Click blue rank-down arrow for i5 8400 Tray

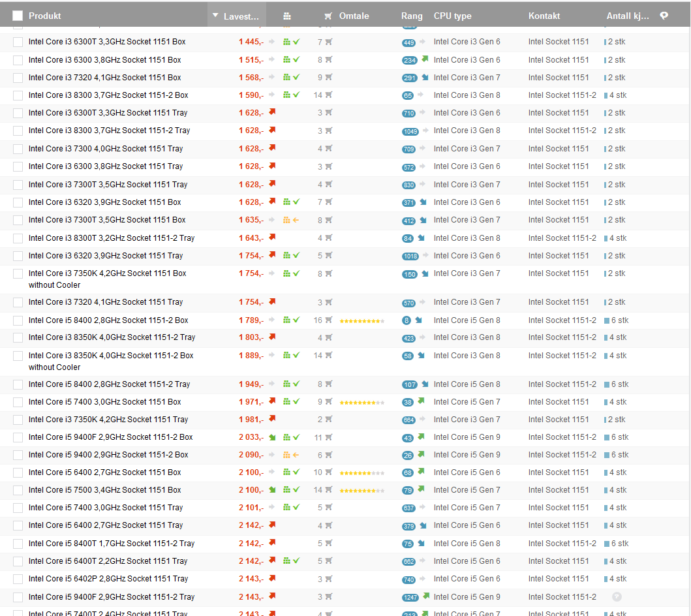[425, 384]
